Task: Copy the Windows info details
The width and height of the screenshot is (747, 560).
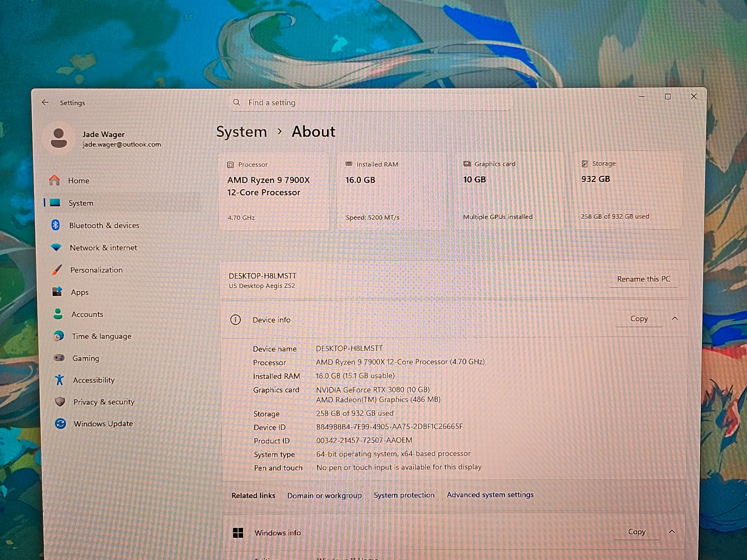Action: coord(637,532)
